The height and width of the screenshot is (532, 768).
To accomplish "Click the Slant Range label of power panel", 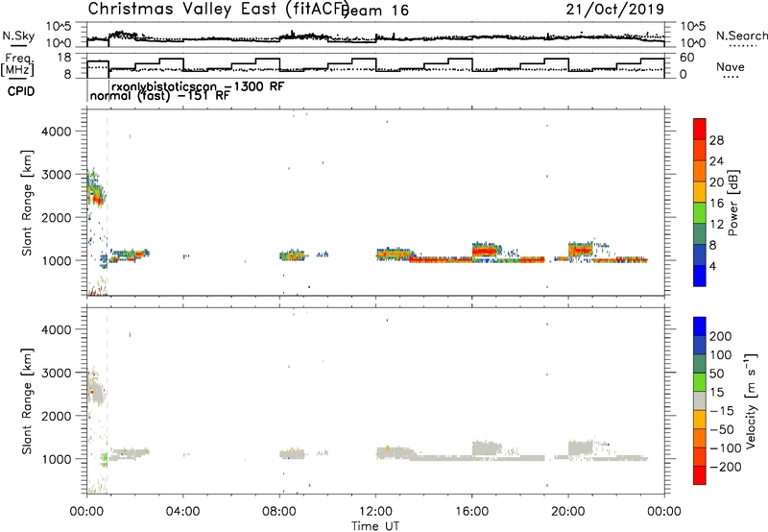I will 27,203.
